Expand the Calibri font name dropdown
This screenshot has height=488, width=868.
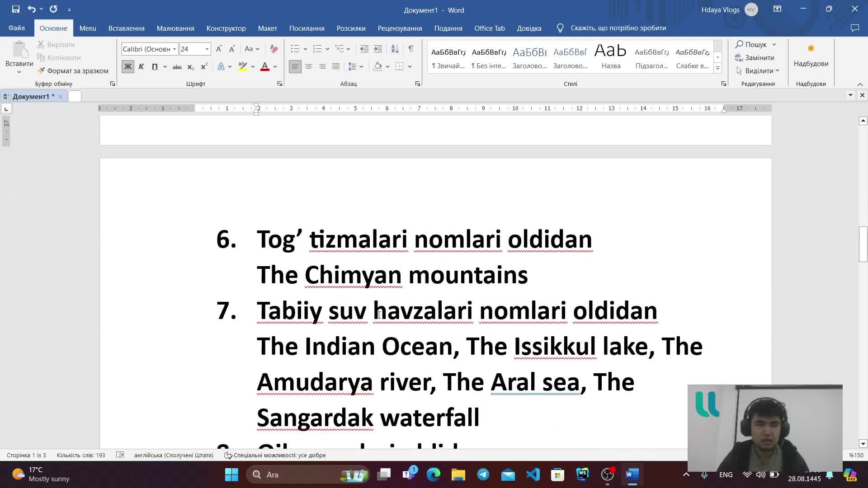tap(175, 49)
